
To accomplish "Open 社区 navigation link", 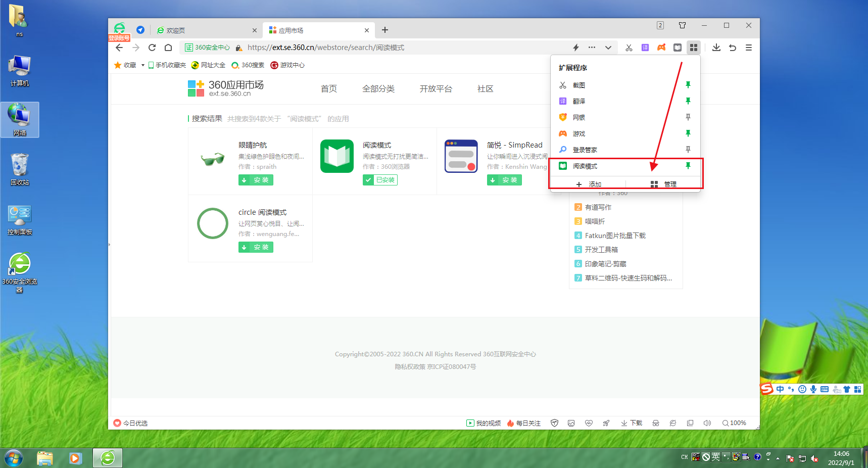I will 486,89.
